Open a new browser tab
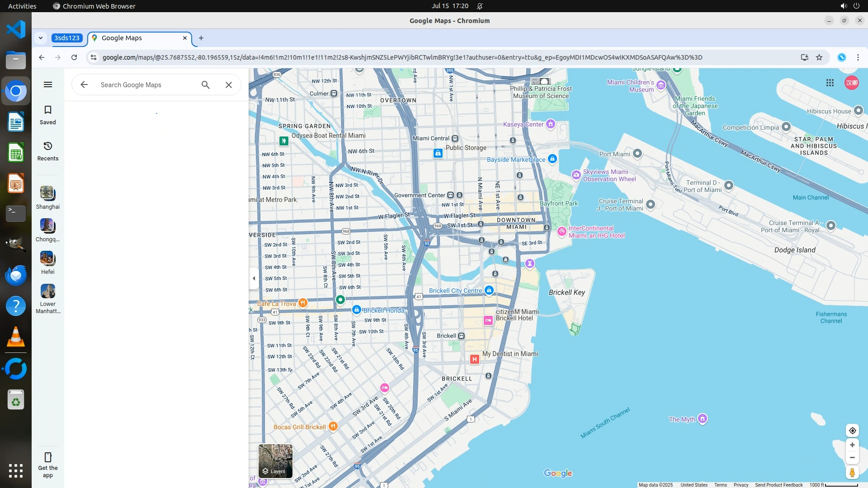868x488 pixels. (201, 38)
